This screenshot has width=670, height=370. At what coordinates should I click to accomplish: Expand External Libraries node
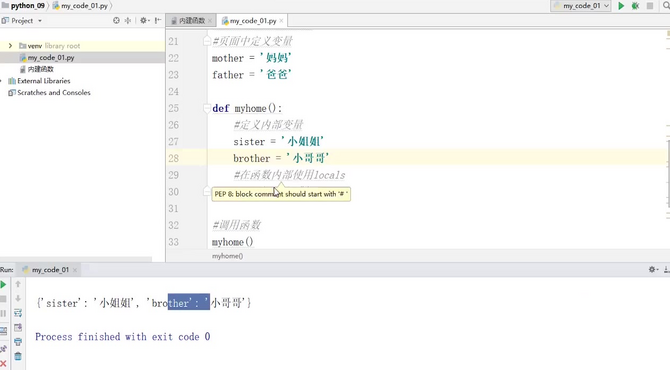(2, 81)
